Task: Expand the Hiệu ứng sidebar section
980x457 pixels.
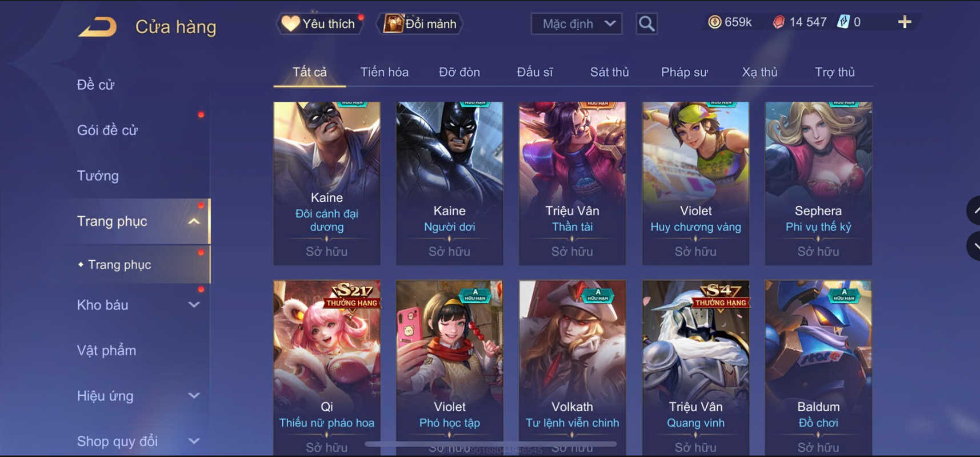Action: (194, 396)
